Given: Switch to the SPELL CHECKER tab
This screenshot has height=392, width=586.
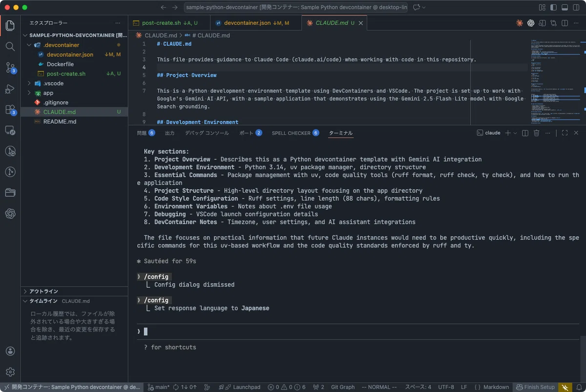Looking at the screenshot, I should coord(295,133).
